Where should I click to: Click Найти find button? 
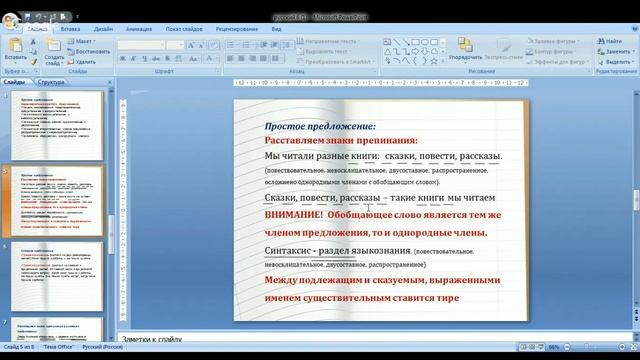click(x=610, y=41)
